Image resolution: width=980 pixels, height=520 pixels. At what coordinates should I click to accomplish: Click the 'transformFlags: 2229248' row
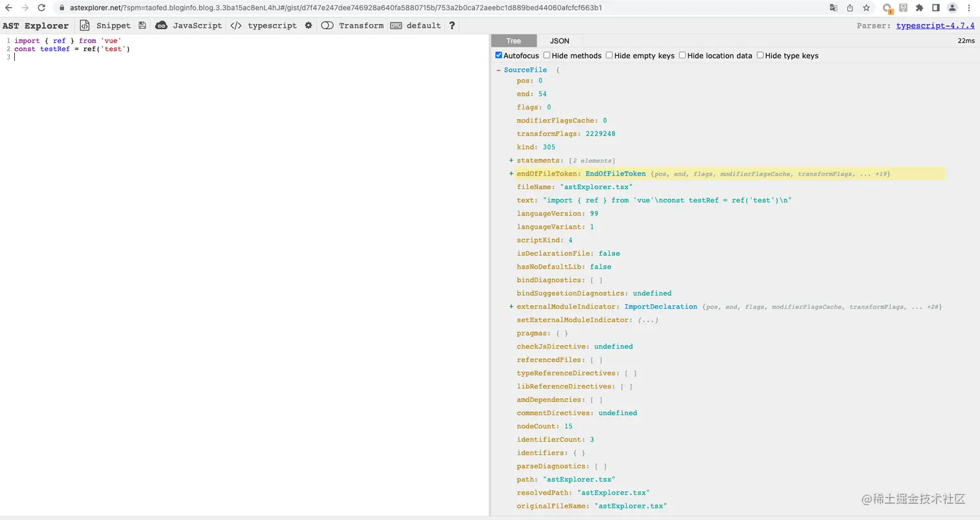click(x=566, y=134)
